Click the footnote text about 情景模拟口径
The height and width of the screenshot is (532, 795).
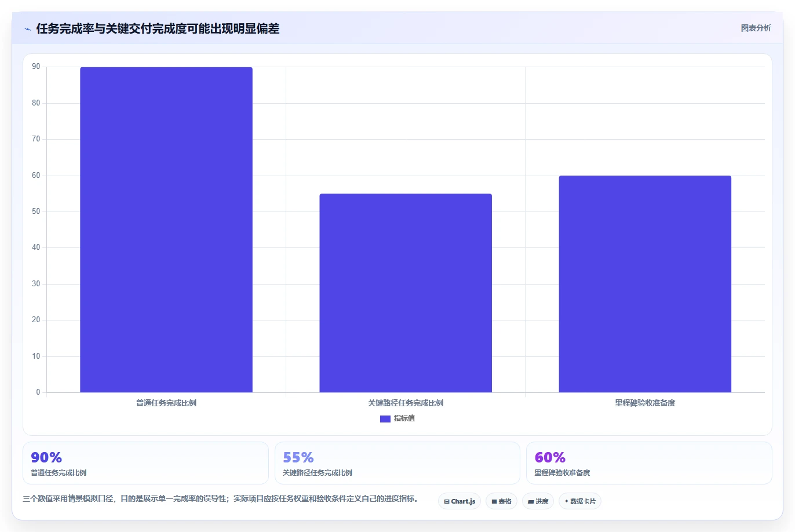tap(223, 498)
